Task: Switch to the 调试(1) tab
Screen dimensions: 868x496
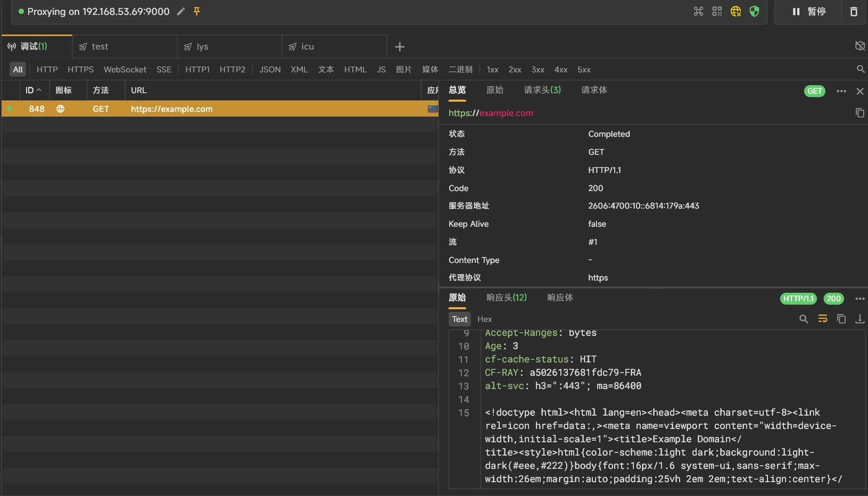Action: tap(37, 46)
